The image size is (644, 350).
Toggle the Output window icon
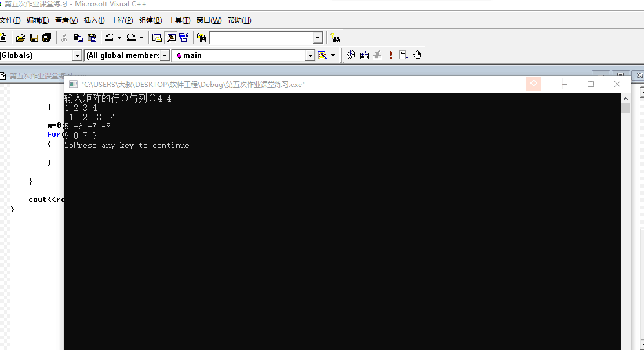tap(171, 38)
